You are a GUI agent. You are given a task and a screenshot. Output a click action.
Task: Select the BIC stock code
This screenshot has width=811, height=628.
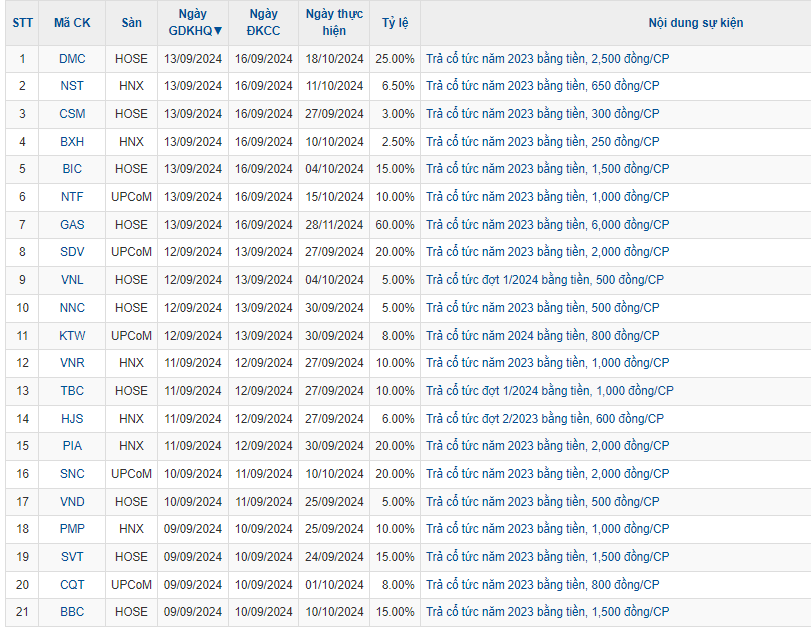coord(72,169)
